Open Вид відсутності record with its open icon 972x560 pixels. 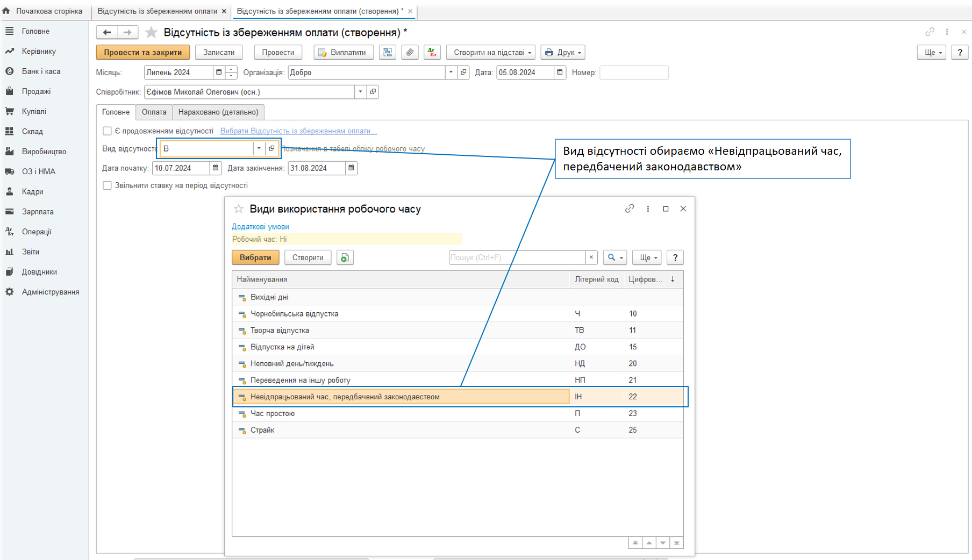(271, 148)
